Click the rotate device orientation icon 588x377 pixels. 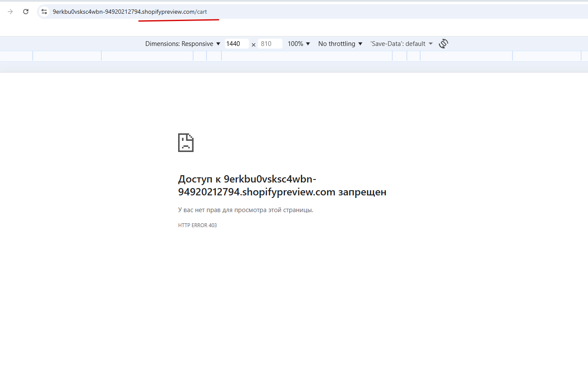(443, 43)
